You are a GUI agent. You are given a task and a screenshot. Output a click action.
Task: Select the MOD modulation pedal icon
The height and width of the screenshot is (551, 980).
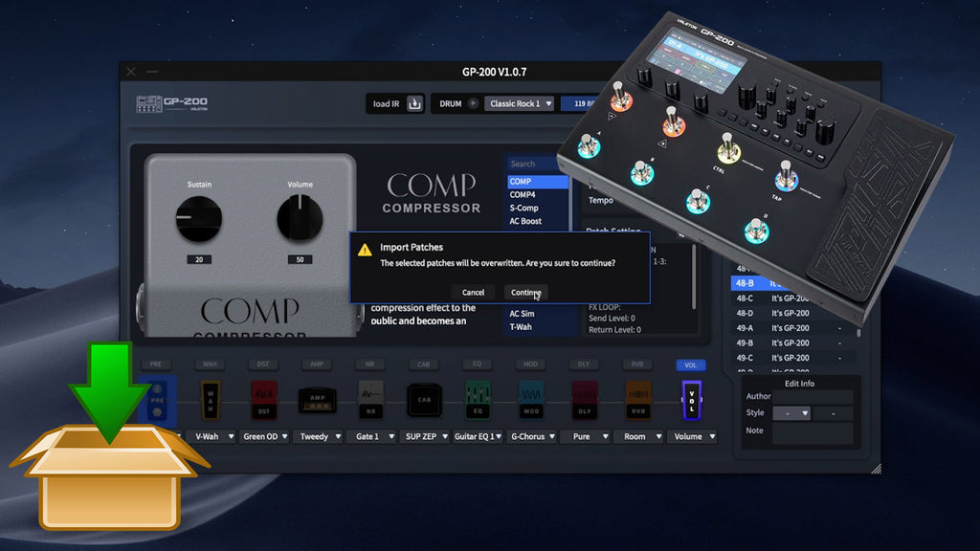point(530,400)
